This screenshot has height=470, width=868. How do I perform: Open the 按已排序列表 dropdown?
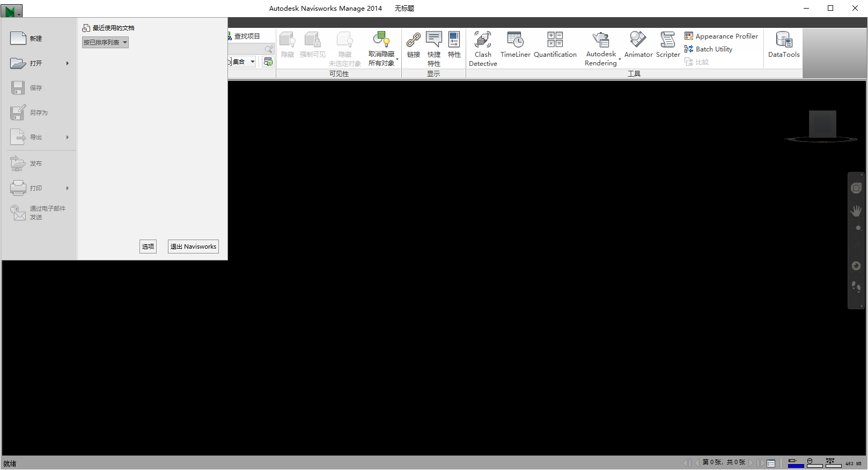point(105,42)
